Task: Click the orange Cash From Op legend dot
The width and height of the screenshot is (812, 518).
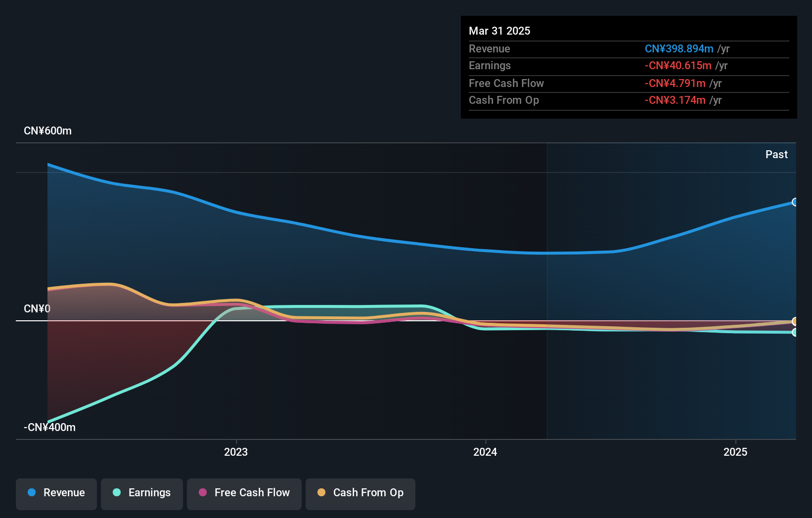Action: point(321,492)
